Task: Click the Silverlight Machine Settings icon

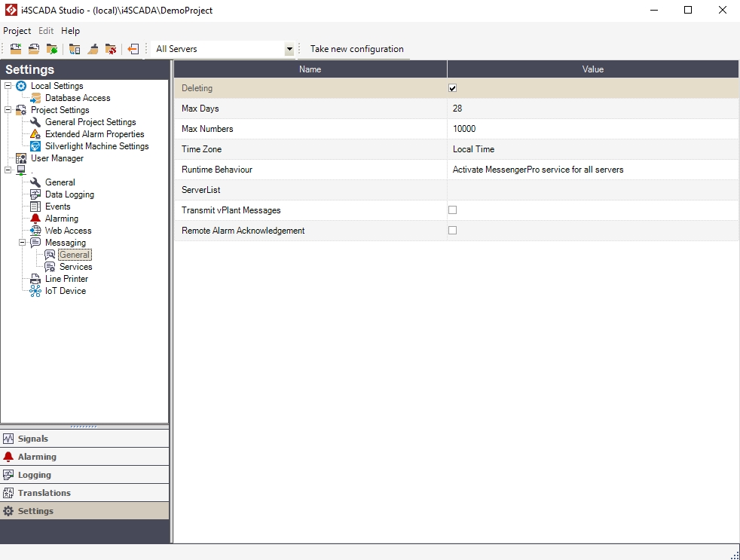Action: click(35, 146)
